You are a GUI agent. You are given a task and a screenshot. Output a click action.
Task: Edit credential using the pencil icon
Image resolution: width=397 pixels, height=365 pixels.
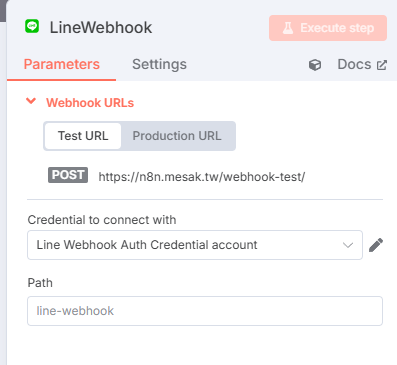(376, 245)
